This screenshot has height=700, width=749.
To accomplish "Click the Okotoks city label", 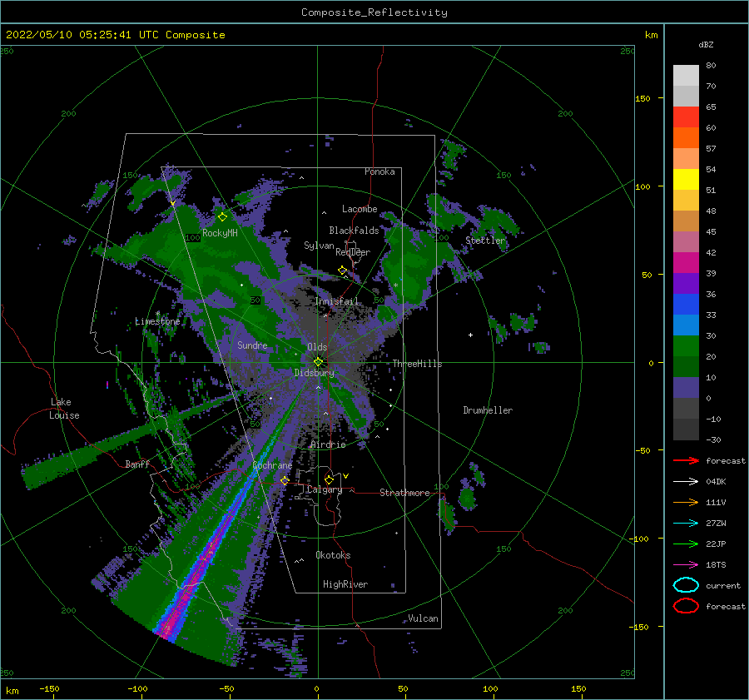I will [333, 555].
